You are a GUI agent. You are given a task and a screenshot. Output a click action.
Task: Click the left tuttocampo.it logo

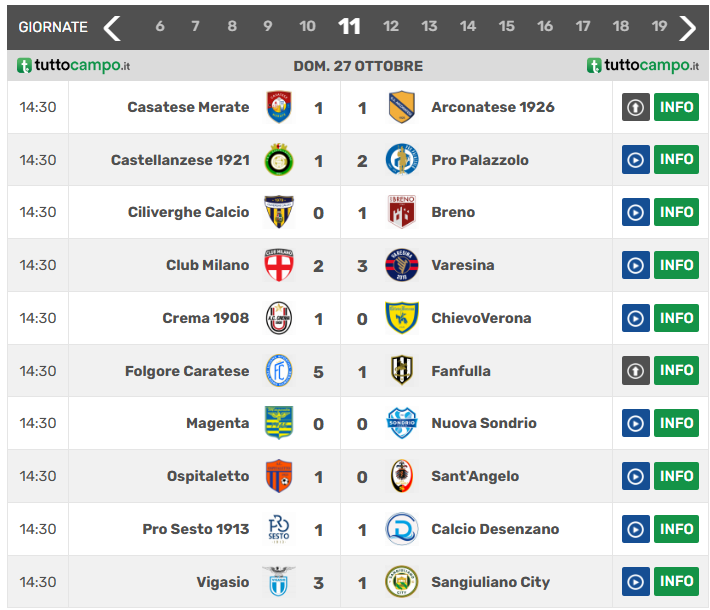coord(74,66)
